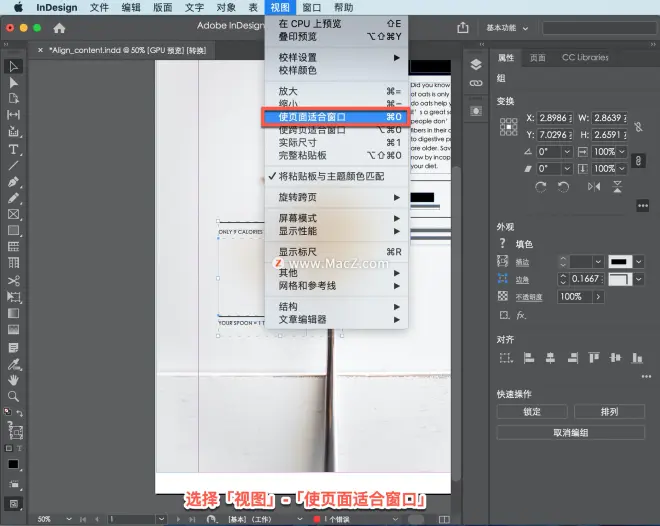The height and width of the screenshot is (526, 660).
Task: Show more Transform options ellipsis
Action: coord(643,206)
